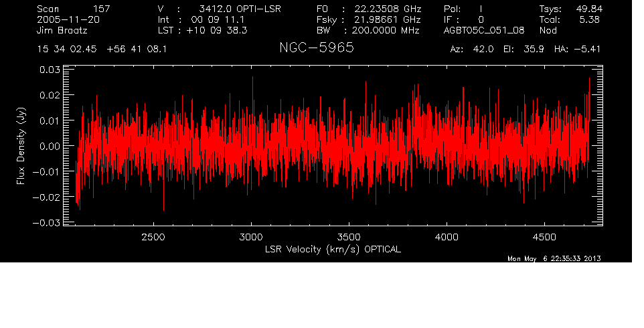Click the source title 'NGC-5965'

(x=316, y=48)
